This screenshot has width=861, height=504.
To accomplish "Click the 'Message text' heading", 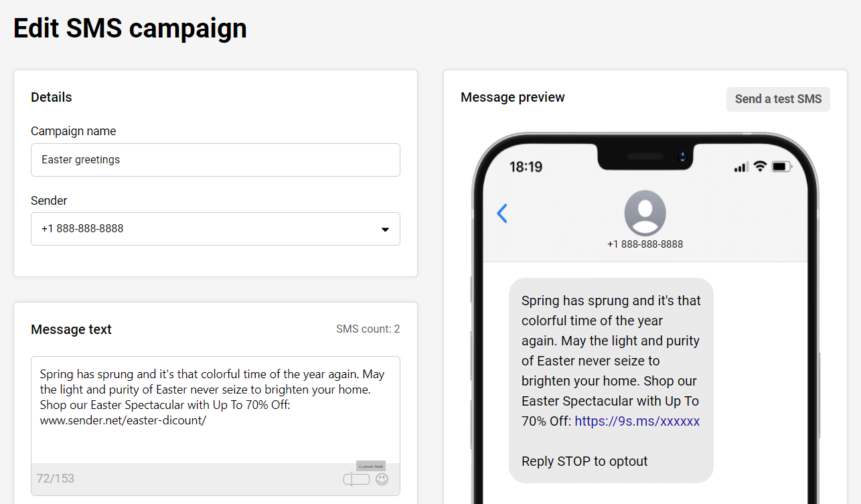I will tap(72, 329).
